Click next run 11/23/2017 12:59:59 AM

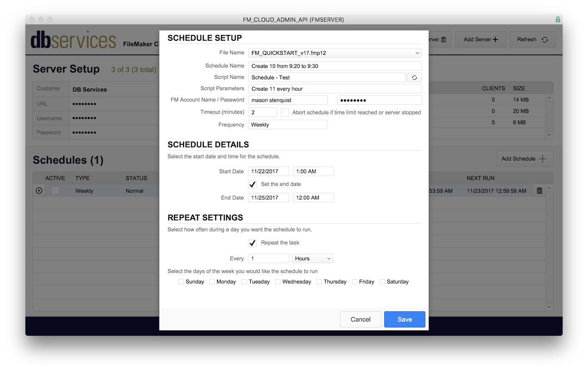tap(496, 191)
